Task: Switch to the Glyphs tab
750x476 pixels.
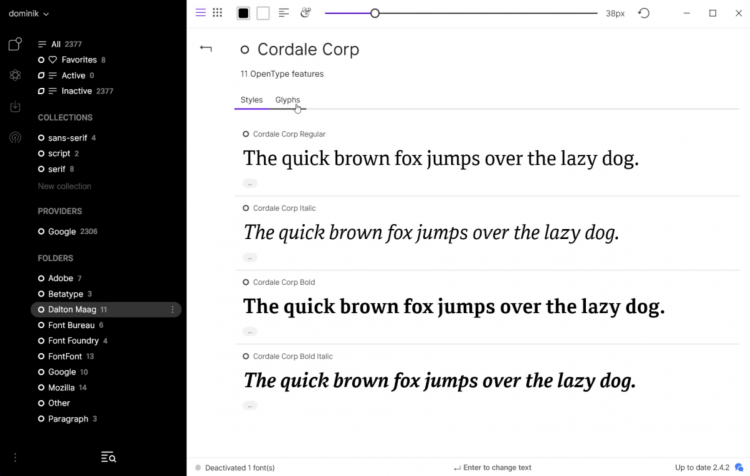Action: click(287, 100)
